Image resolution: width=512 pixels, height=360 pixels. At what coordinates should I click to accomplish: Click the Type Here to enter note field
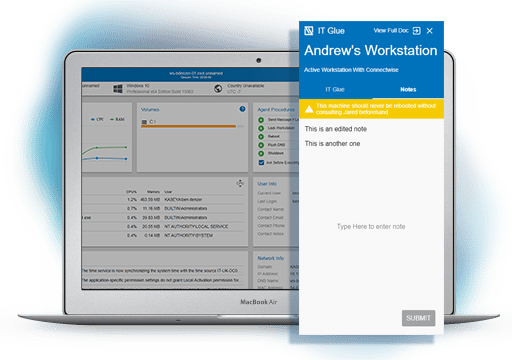371,227
